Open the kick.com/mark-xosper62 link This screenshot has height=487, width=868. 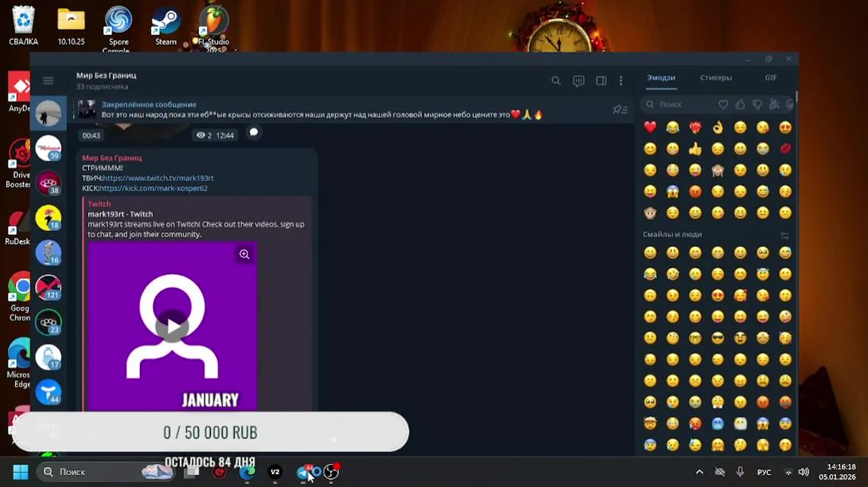coord(153,188)
